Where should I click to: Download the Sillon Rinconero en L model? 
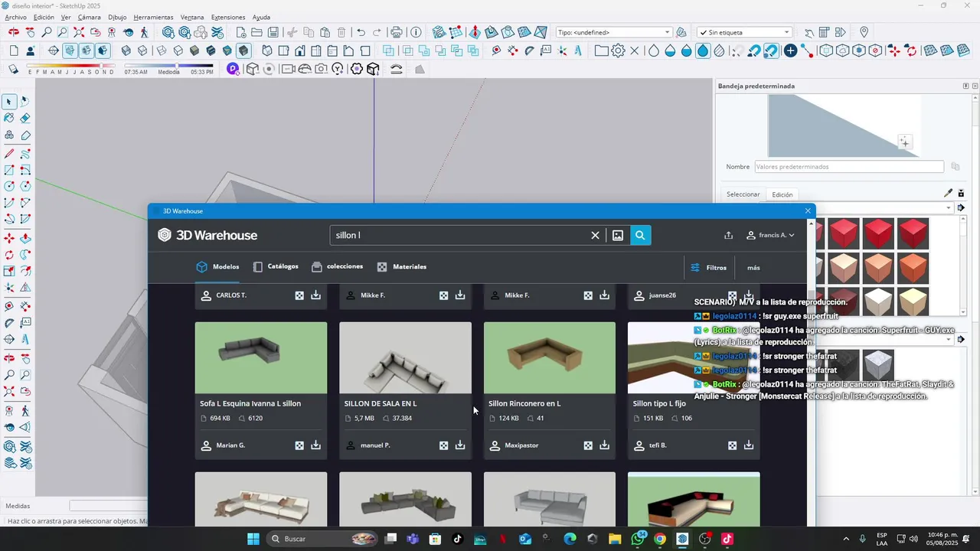point(604,445)
